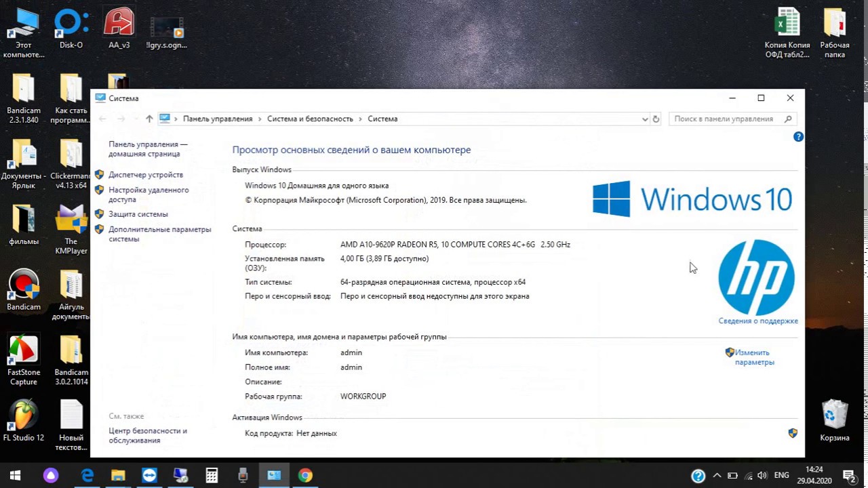Select the 'фильмы' folder icon

coord(24,225)
